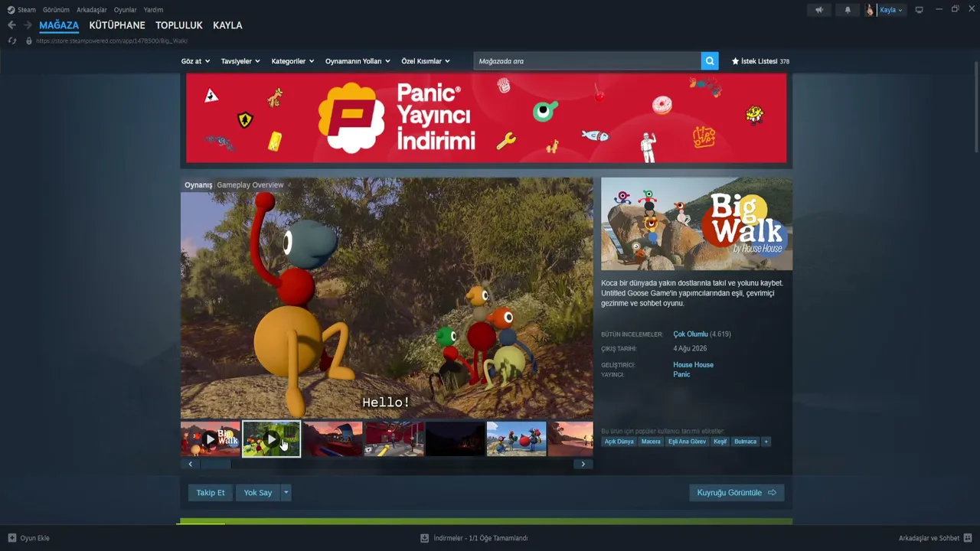
Task: Click the friends and chat icon
Action: pos(968,538)
